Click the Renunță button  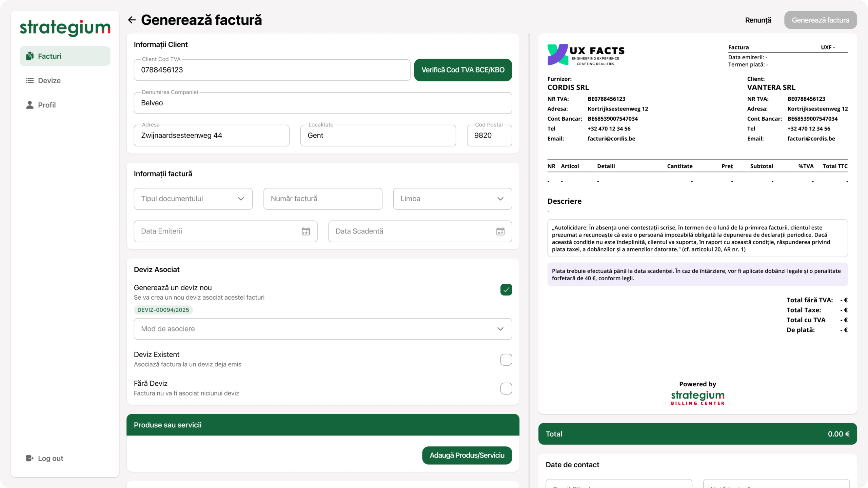[x=758, y=20]
